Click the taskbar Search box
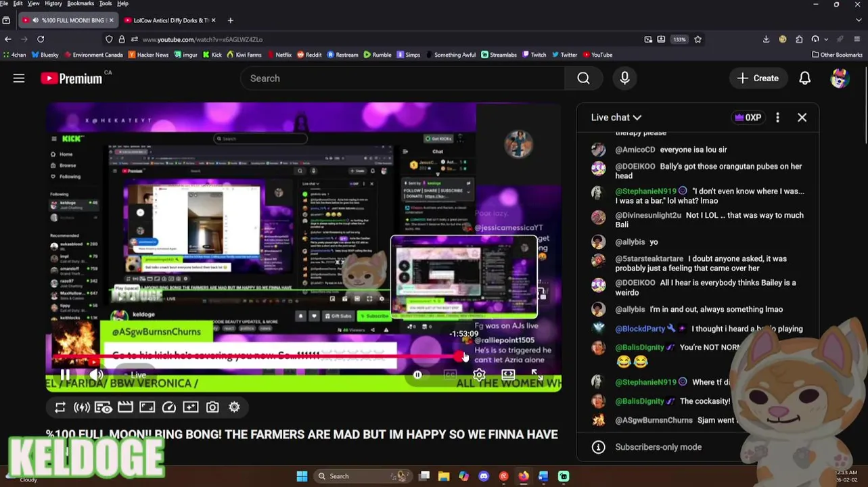868x487 pixels. tap(363, 476)
